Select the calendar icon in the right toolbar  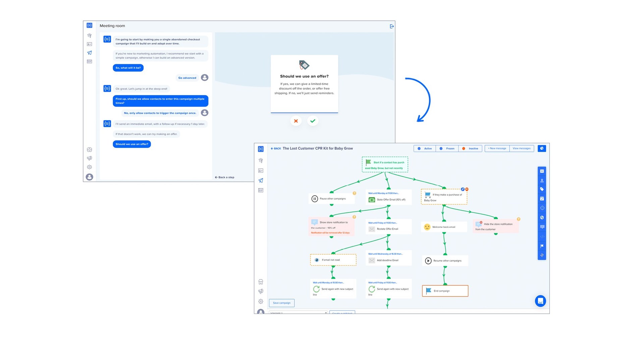click(542, 198)
